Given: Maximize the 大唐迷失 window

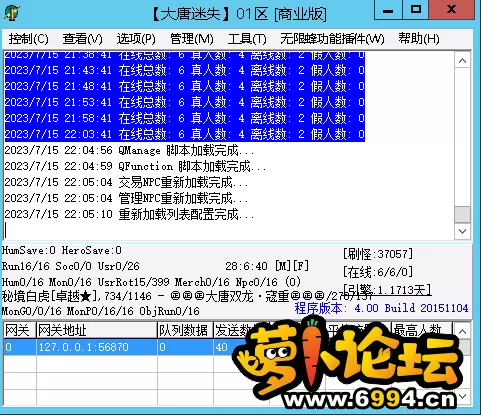Looking at the screenshot, I should point(416,10).
